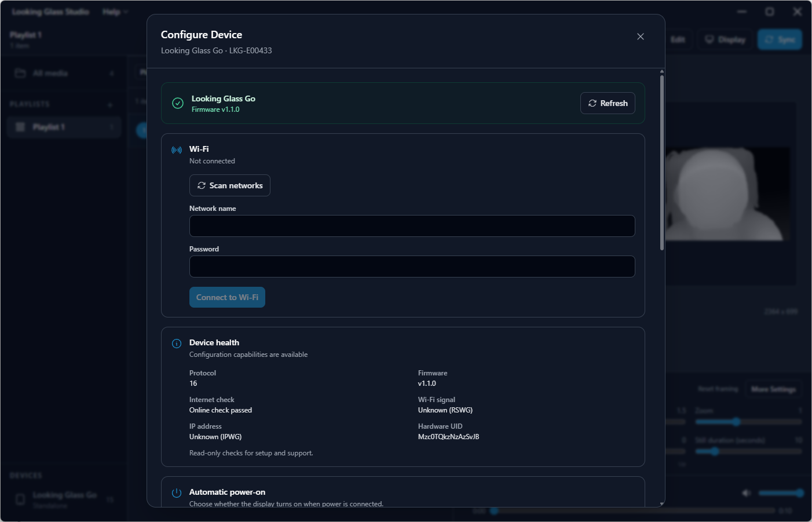Click the More Settings button in the background
This screenshot has width=812, height=522.
(x=773, y=389)
